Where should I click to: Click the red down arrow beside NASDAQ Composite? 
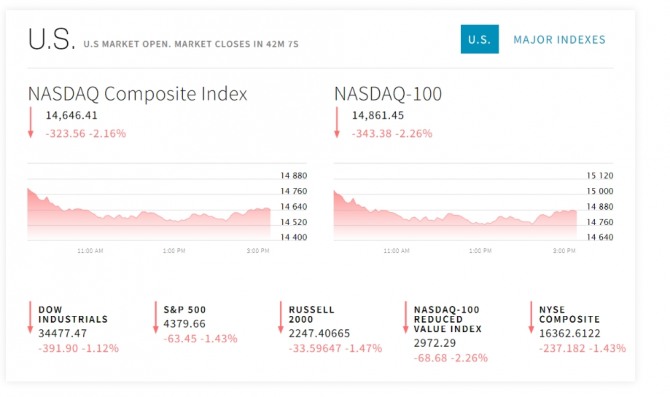tap(30, 123)
